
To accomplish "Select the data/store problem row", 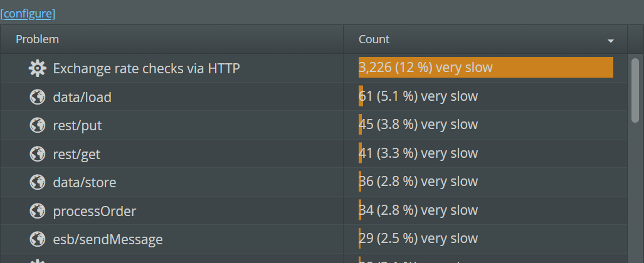I will tap(314, 182).
